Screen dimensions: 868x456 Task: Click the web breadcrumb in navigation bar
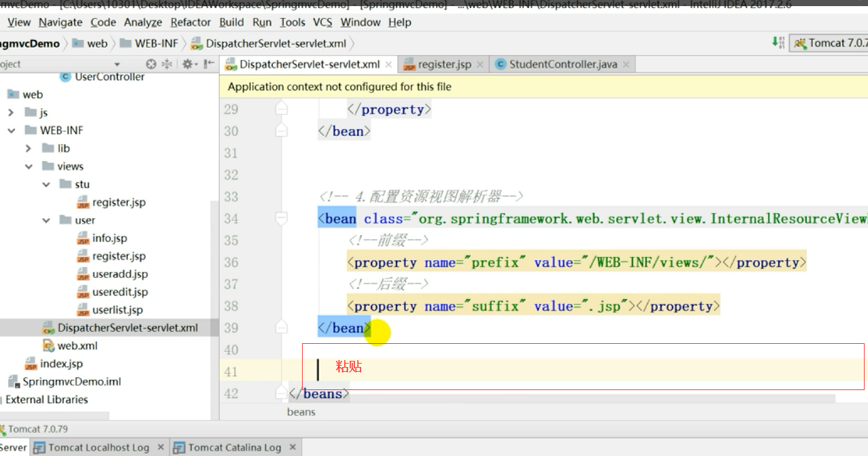[x=90, y=43]
